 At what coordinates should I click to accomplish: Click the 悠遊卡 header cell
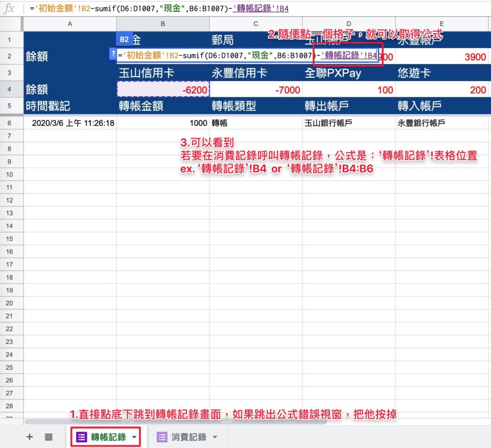(442, 73)
